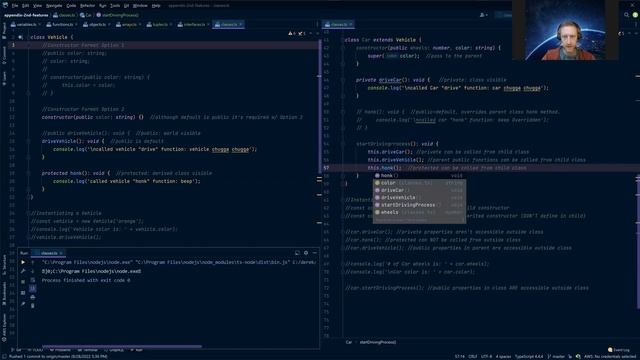Image resolution: width=640 pixels, height=360 pixels.
Task: Collapse the driveVehicle method fold marker
Action: click(28, 141)
